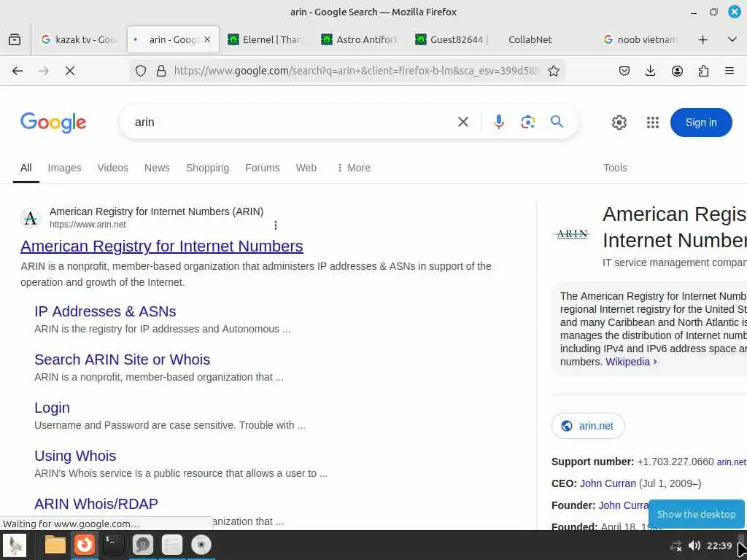Click the support number arin.net link
This screenshot has height=560, width=747.
pyautogui.click(x=731, y=462)
